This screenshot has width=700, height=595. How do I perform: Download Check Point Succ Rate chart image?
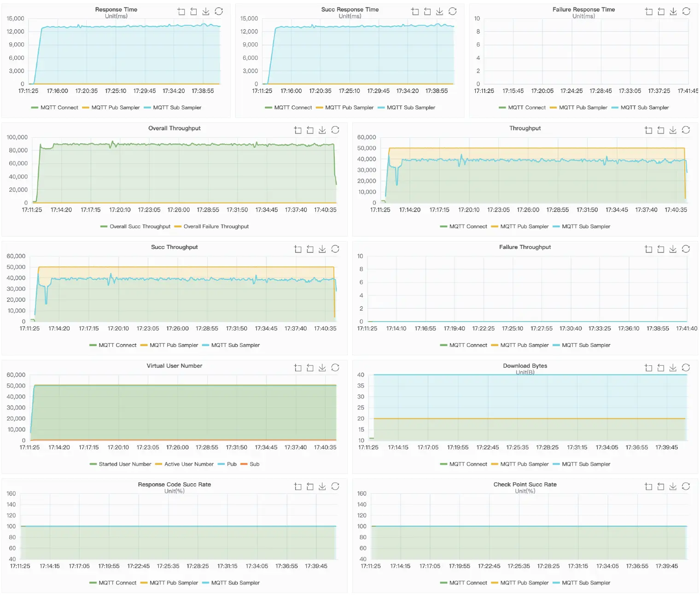(x=673, y=486)
